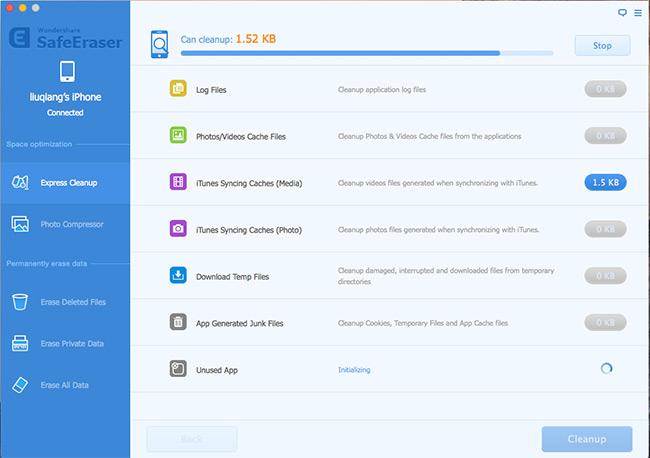Click the Download Temp Files label
Screen dimensions: 650x458
[233, 276]
